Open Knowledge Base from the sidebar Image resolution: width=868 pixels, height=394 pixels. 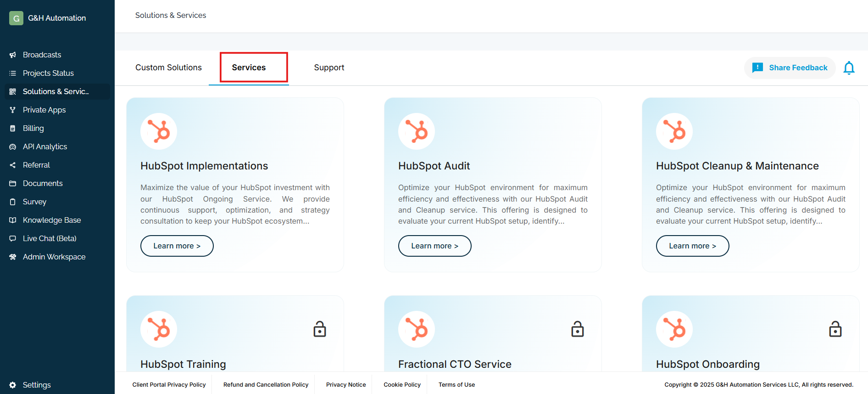[52, 220]
